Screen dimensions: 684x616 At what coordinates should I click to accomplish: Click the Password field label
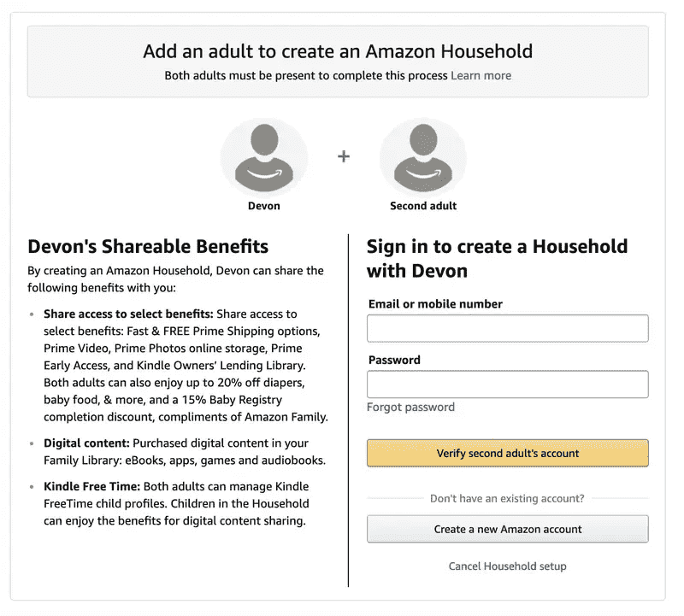tap(394, 360)
